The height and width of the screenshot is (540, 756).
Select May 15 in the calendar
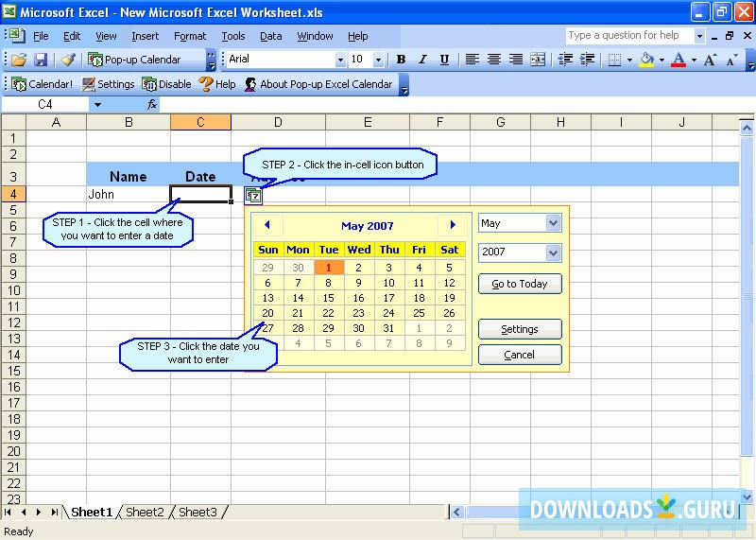(329, 298)
